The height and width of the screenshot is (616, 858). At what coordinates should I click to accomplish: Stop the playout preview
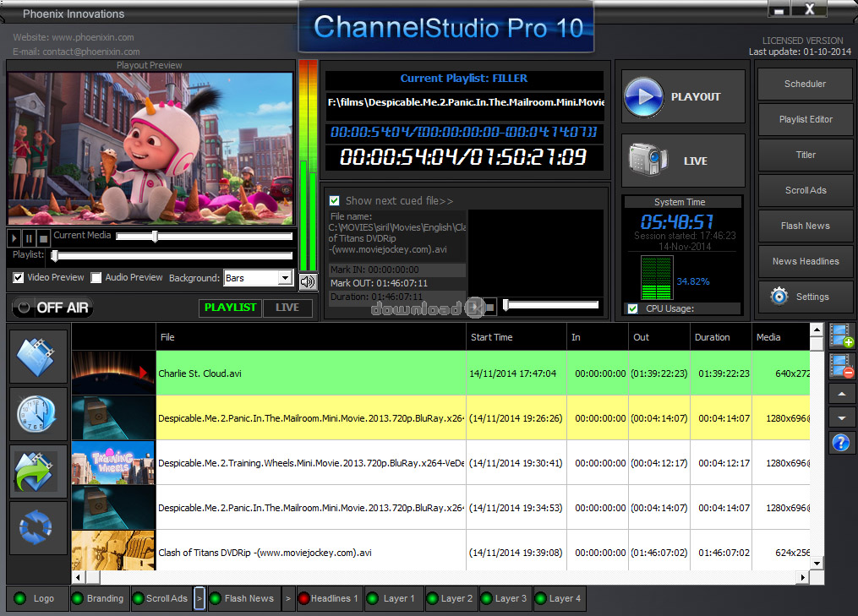point(44,238)
